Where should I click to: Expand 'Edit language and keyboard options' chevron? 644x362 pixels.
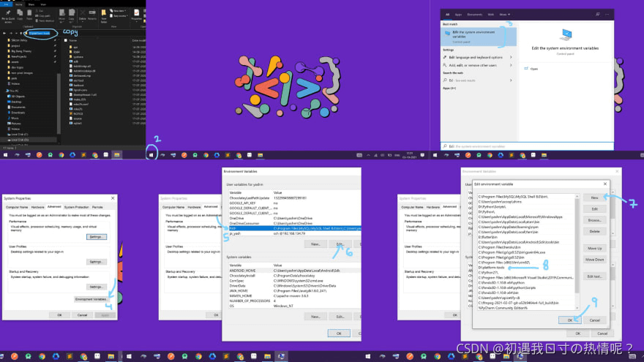[511, 57]
